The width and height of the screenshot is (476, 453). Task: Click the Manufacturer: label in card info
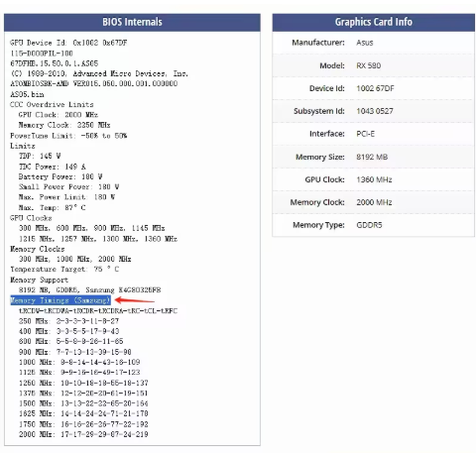click(x=318, y=43)
